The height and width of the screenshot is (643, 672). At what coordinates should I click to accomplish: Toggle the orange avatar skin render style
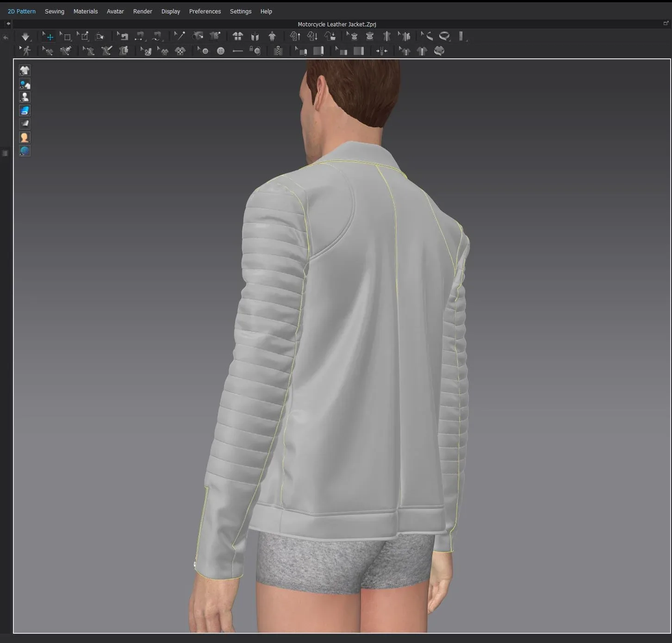(25, 137)
